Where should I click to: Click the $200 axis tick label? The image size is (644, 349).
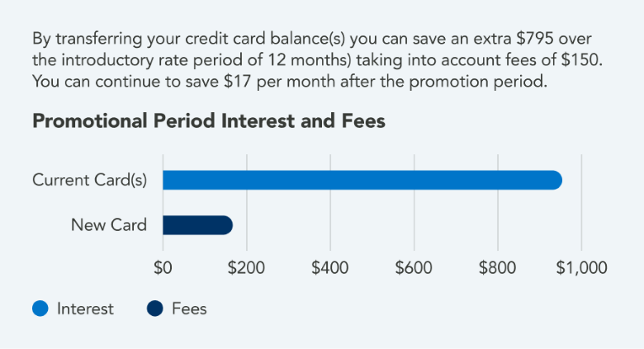(x=245, y=268)
